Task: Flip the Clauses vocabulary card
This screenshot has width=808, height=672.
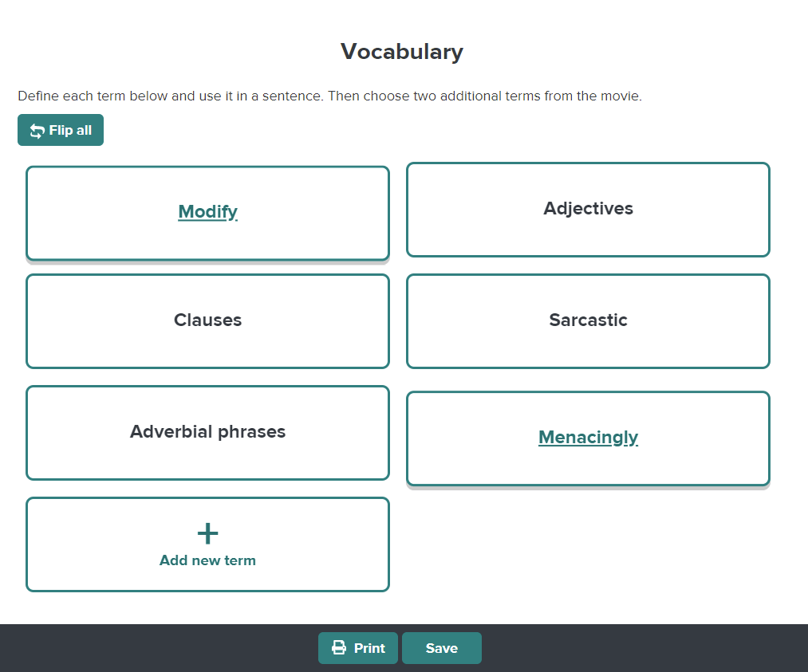Action: [x=207, y=320]
